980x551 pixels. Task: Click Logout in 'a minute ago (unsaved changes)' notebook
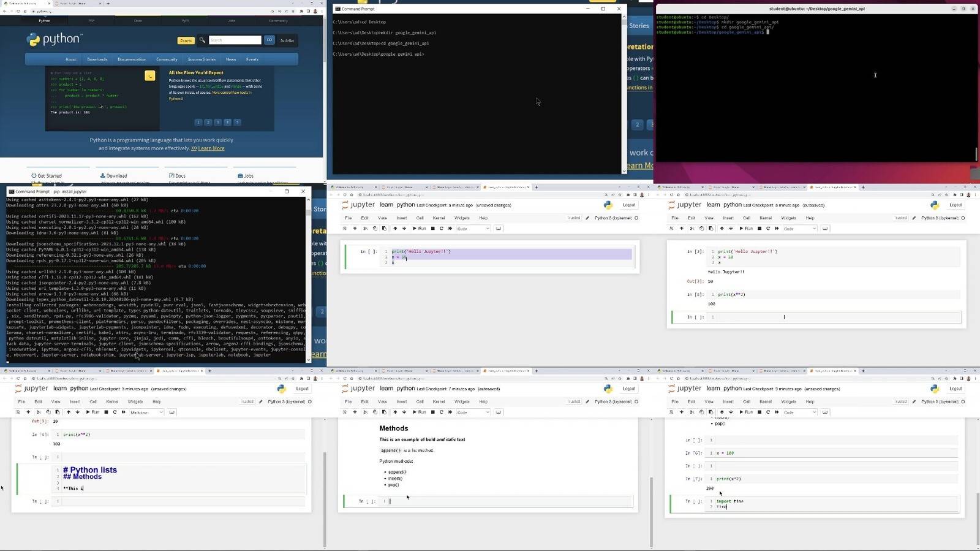point(629,205)
